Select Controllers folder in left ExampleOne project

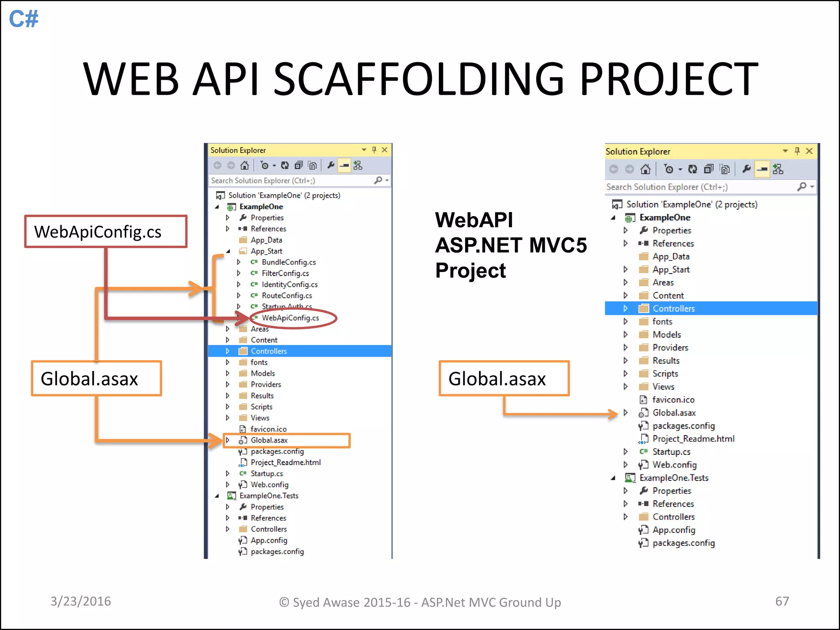tap(269, 351)
